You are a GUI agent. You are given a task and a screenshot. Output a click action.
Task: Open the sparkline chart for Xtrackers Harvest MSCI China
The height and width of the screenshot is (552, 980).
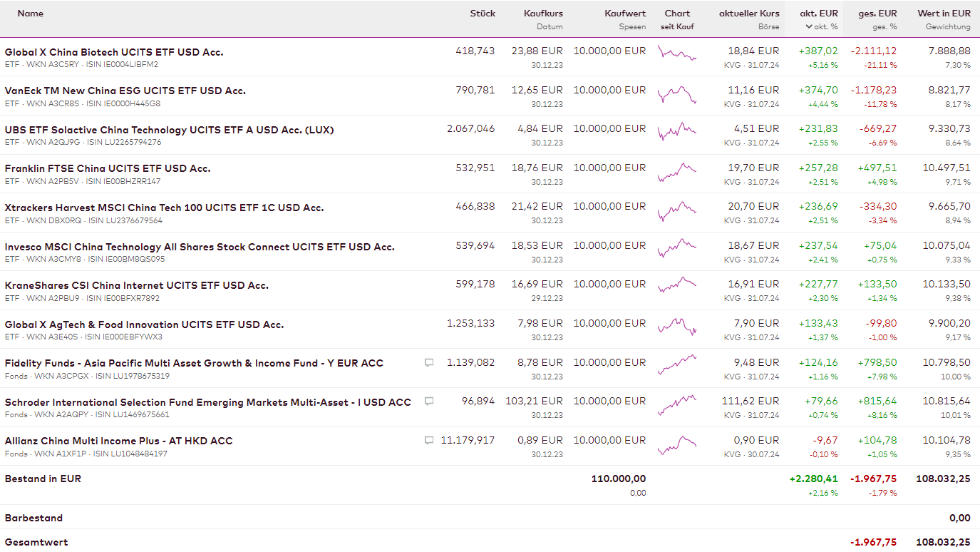click(x=676, y=210)
